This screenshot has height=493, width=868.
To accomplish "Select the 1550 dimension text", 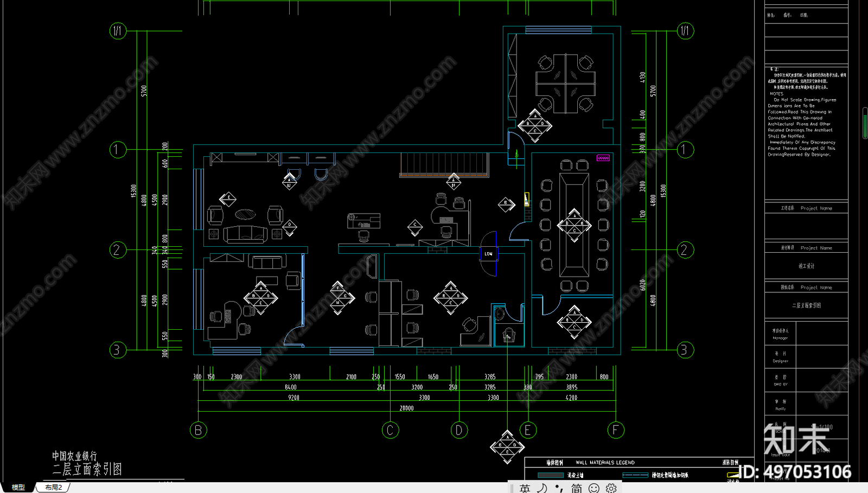I will tap(400, 376).
